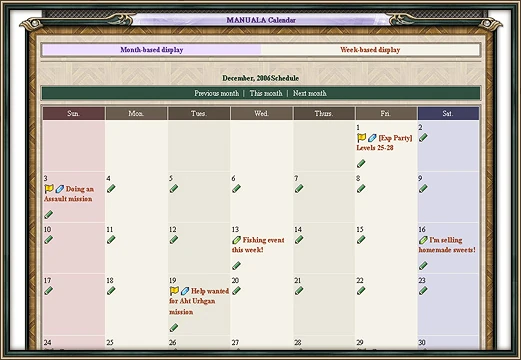Click the green pencil icon on day 21

point(299,291)
